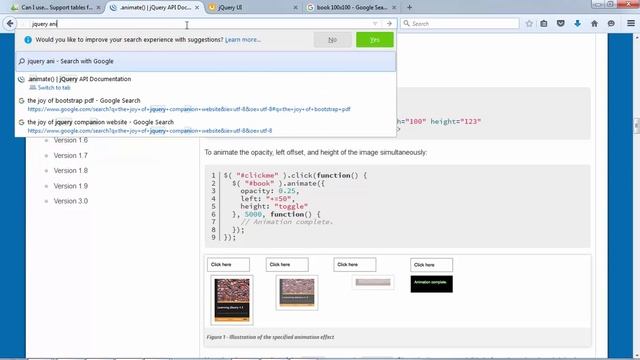
Task: Select the joy of bootstrap pdf suggestion
Action: [x=205, y=104]
